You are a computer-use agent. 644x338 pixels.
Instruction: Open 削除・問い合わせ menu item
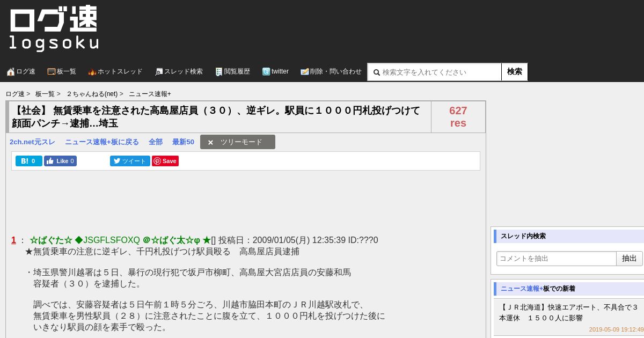coord(331,72)
